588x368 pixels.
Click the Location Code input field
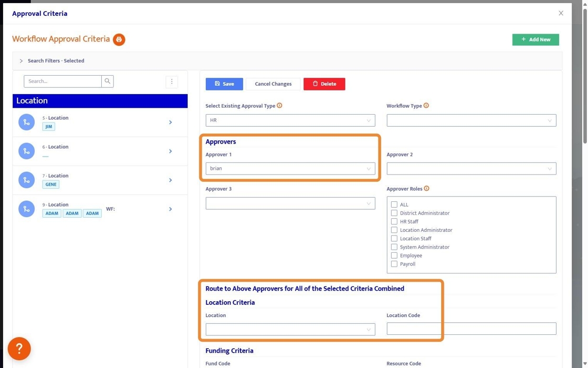[x=471, y=329]
